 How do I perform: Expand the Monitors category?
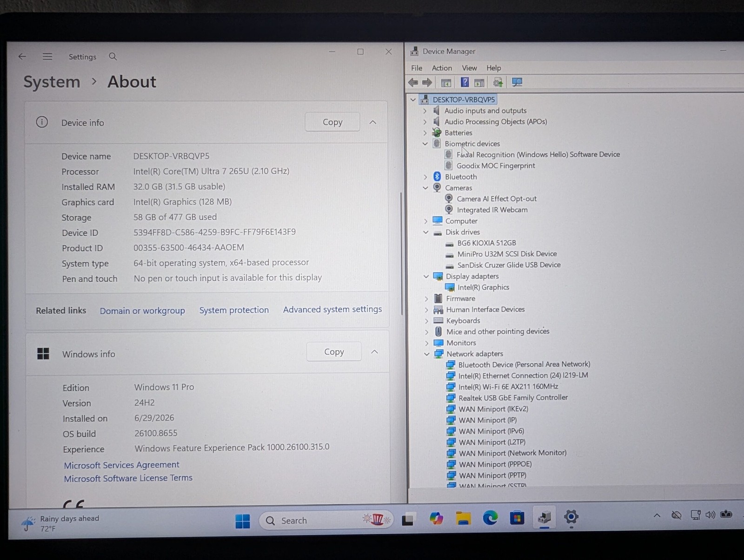pyautogui.click(x=426, y=343)
